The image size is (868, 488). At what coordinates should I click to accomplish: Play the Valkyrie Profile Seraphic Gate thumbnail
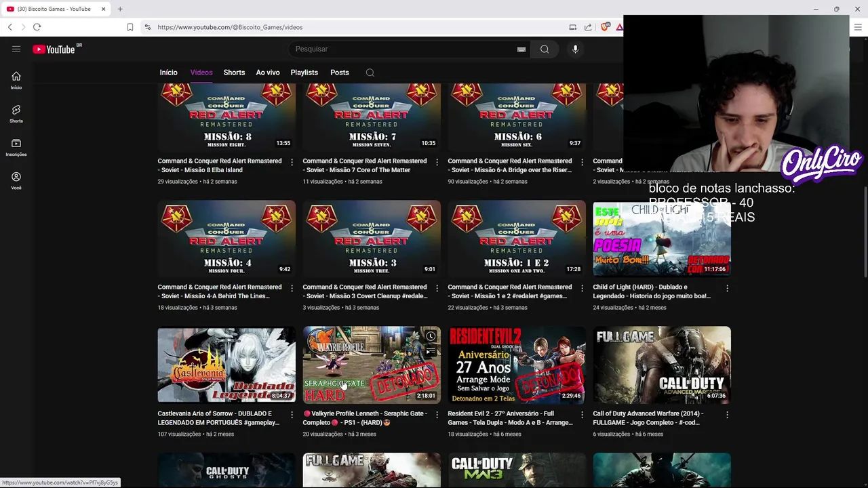(x=372, y=365)
